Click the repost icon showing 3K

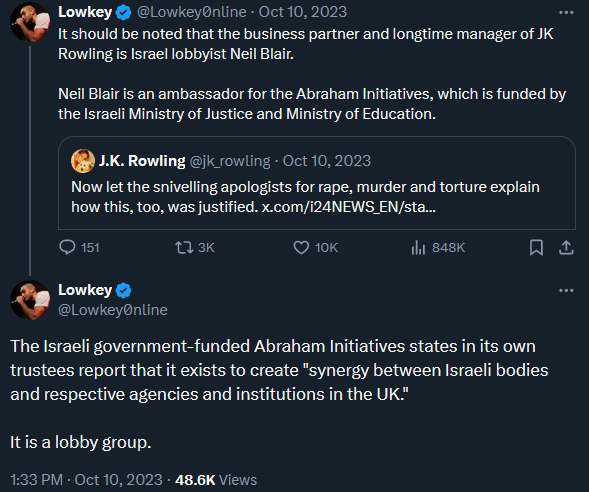(x=184, y=248)
